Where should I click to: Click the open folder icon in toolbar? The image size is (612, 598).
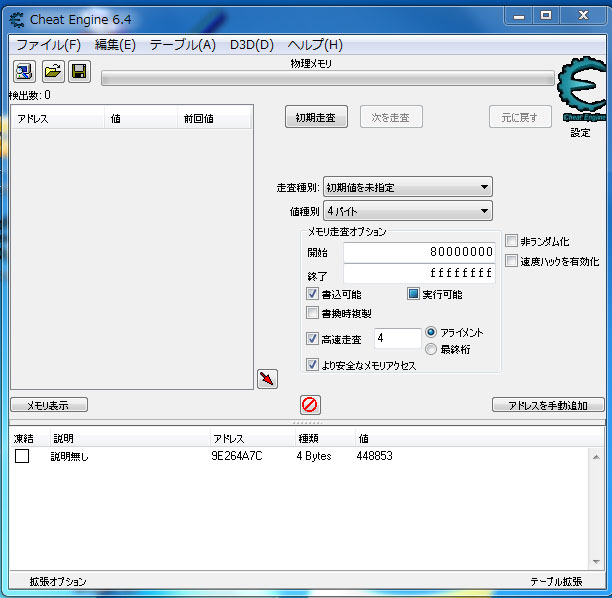53,71
